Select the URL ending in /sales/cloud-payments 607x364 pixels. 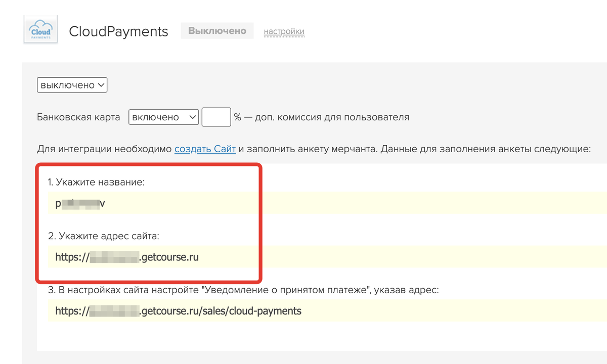coord(178,311)
